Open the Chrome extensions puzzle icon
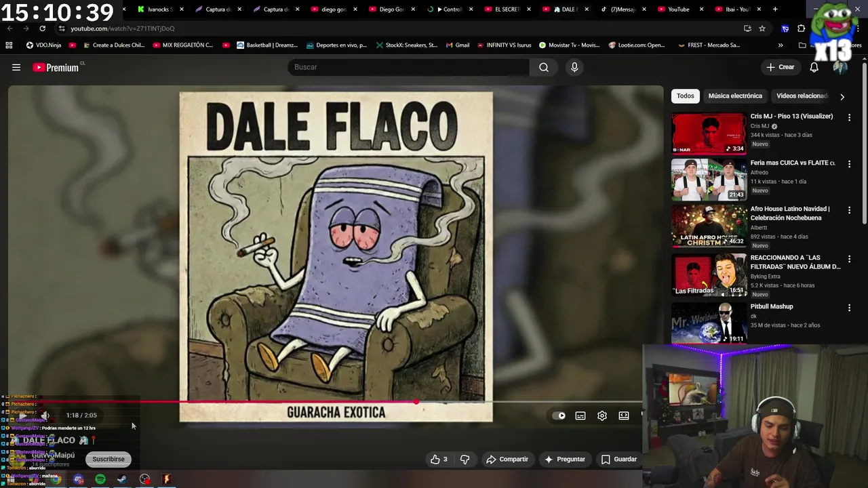 click(801, 28)
